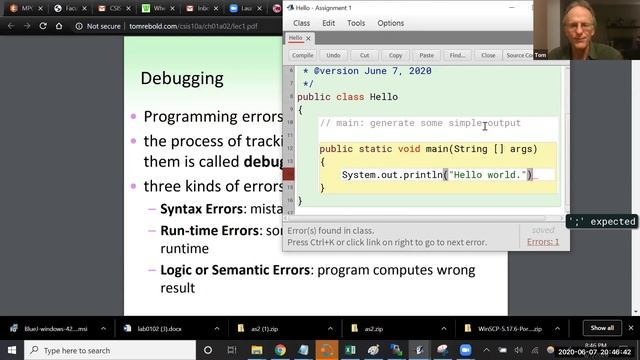
Task: Open the Options menu in BlueJ
Action: pos(391,23)
